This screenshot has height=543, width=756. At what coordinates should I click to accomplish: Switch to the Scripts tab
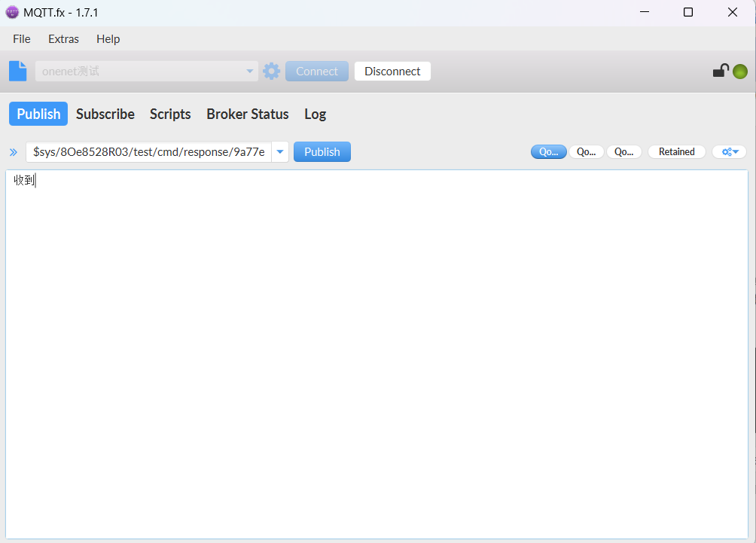click(x=170, y=114)
